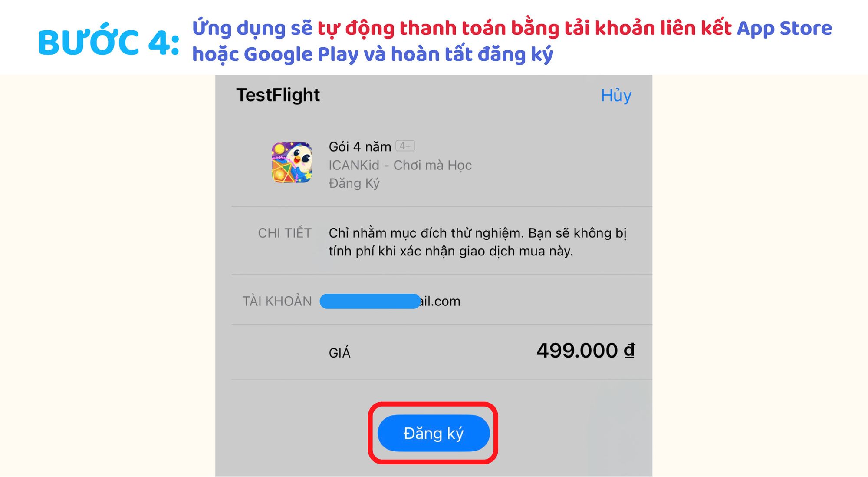Tap the visible ail.com email ending

tap(440, 301)
